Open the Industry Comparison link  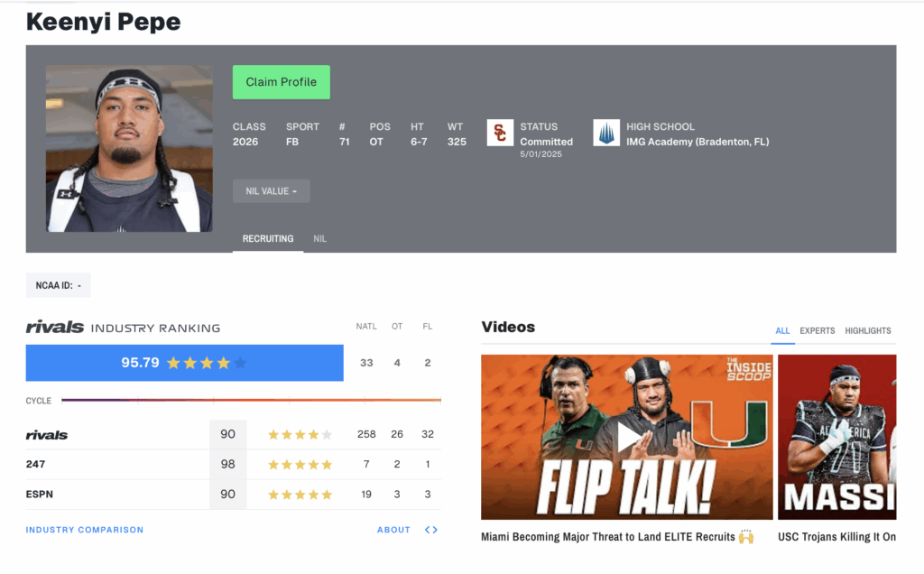85,530
